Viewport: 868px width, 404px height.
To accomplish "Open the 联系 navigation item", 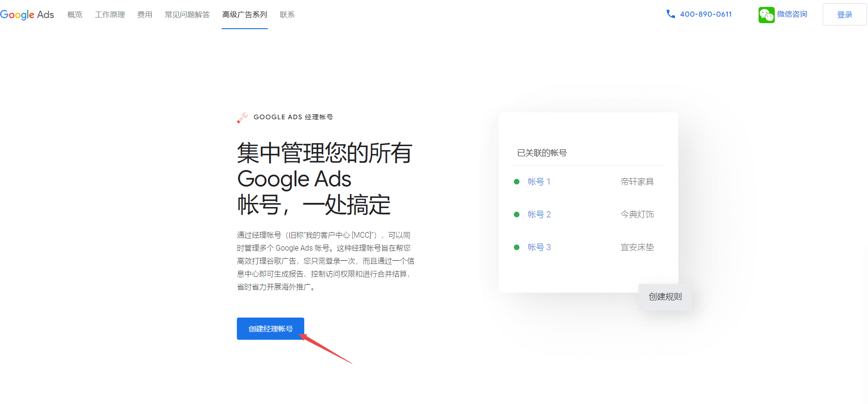I will click(x=287, y=15).
